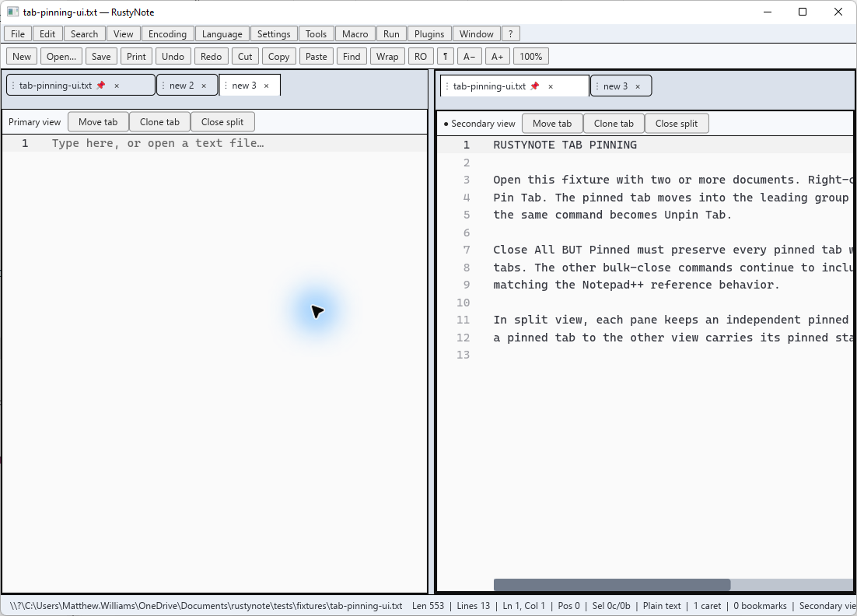Open the Settings menu
This screenshot has width=857, height=616.
click(x=274, y=34)
